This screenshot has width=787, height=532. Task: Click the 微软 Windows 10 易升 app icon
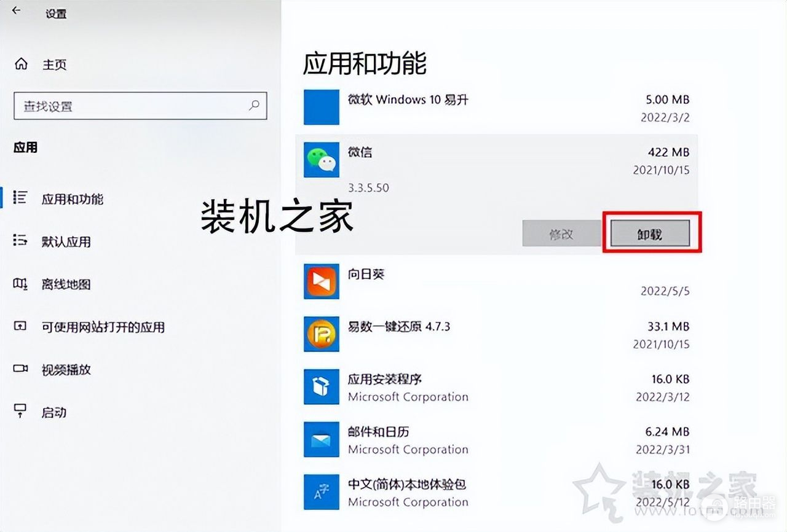[321, 107]
